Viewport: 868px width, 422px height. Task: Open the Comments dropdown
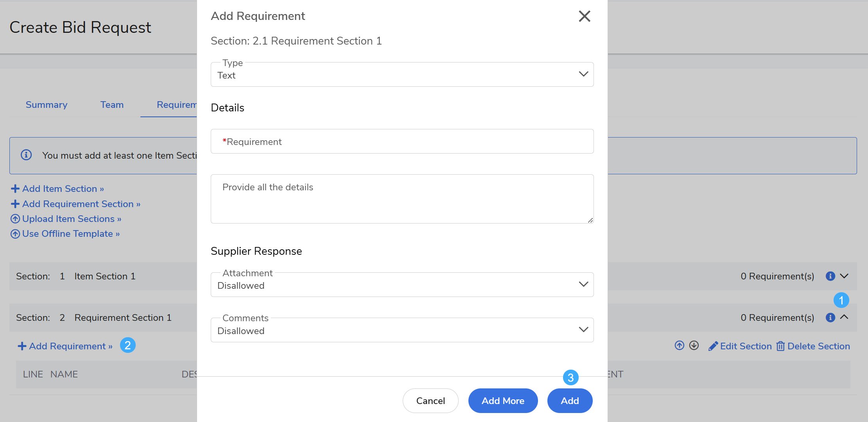tap(402, 330)
